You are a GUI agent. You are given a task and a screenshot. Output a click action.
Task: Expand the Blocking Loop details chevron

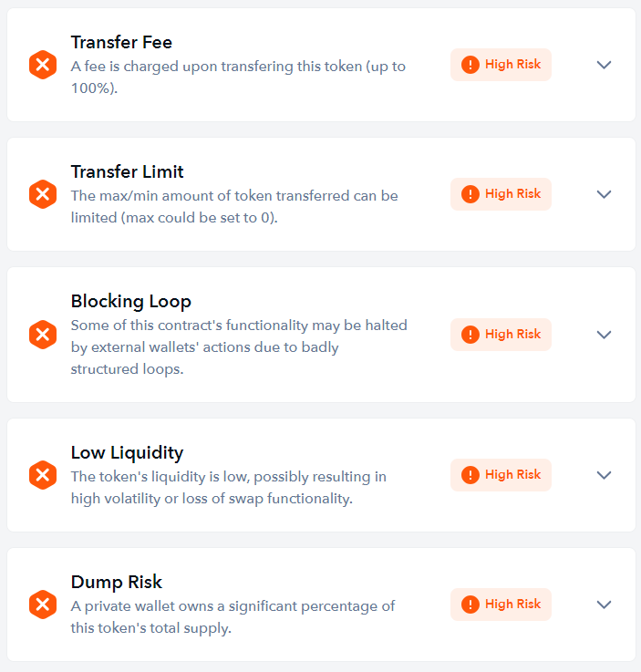click(x=604, y=335)
